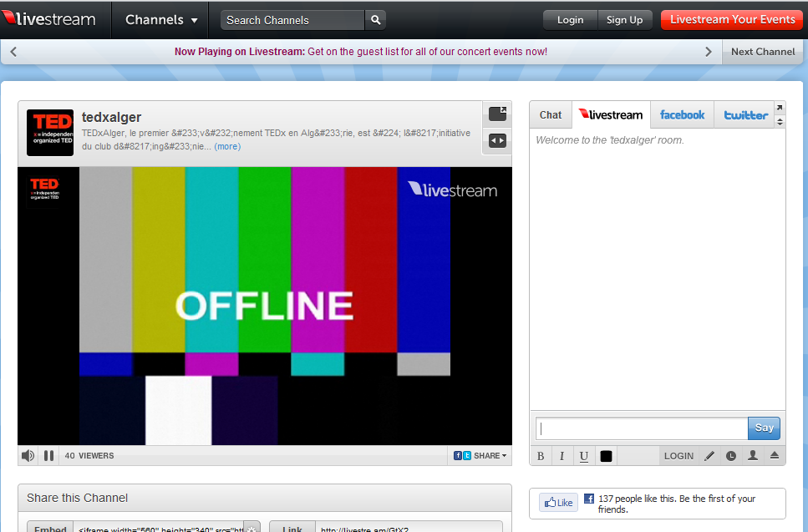Click the chat user list icon
This screenshot has width=808, height=532.
pos(753,455)
